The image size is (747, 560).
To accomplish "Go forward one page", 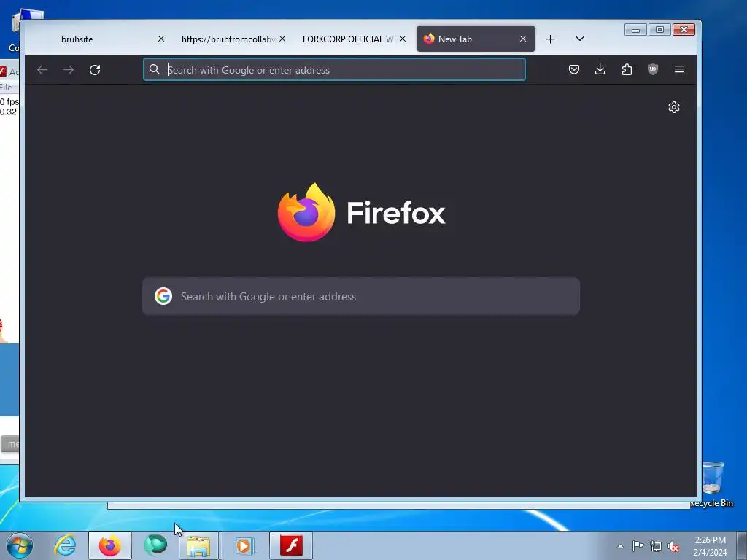I will pyautogui.click(x=69, y=70).
